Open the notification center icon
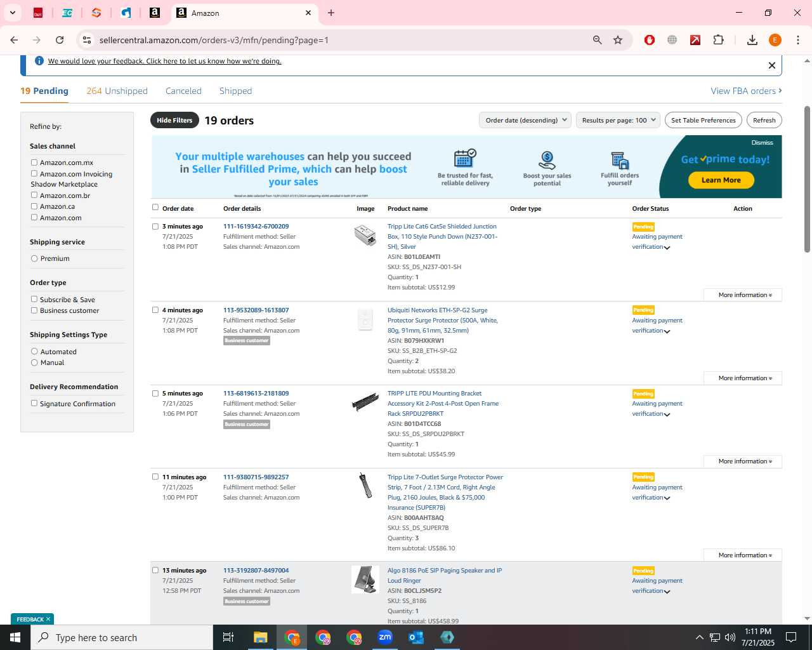 tap(791, 637)
